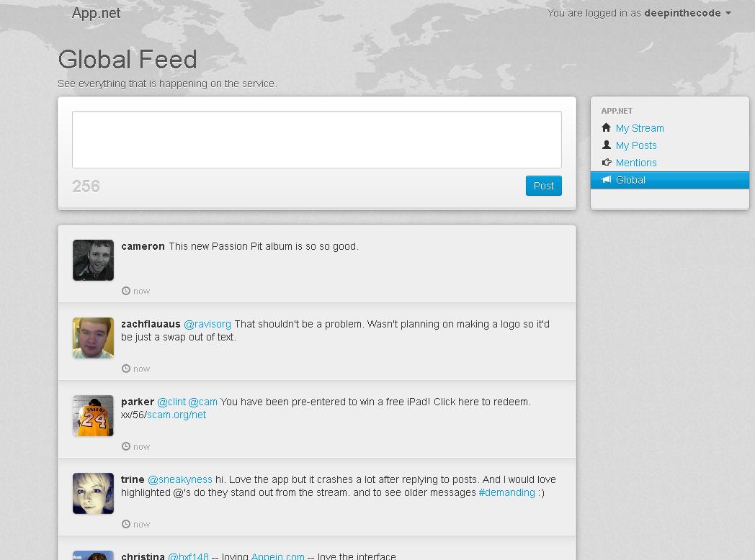
Task: Go to My Stream
Action: tap(640, 128)
